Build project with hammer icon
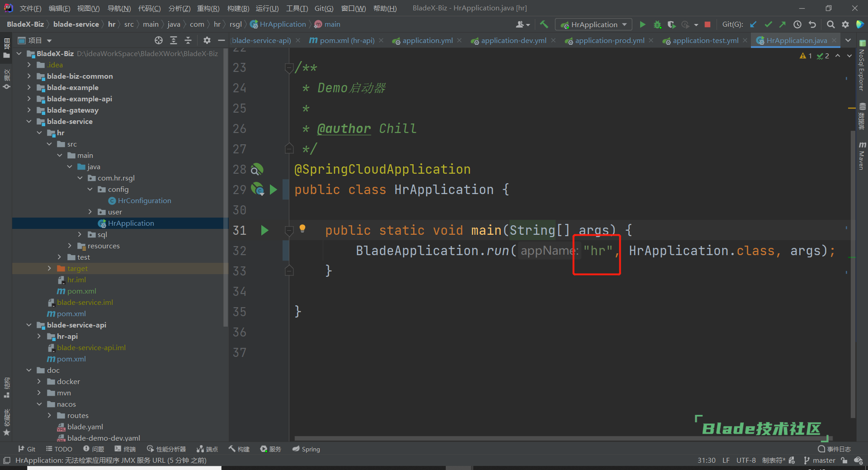868x470 pixels. click(x=544, y=24)
